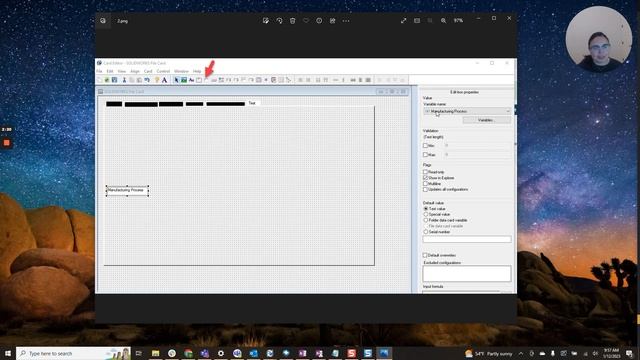Check the Read-only flag
Image resolution: width=640 pixels, height=360 pixels.
point(425,172)
